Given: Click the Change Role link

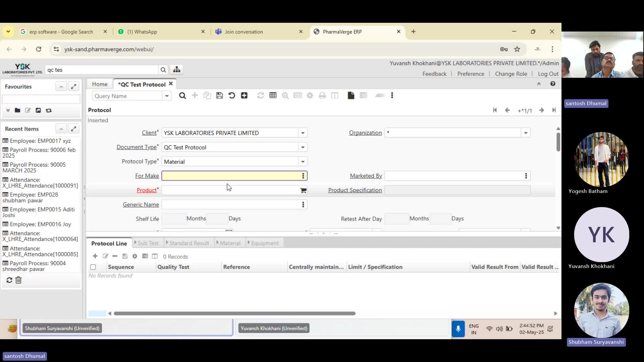Looking at the screenshot, I should click(x=511, y=74).
